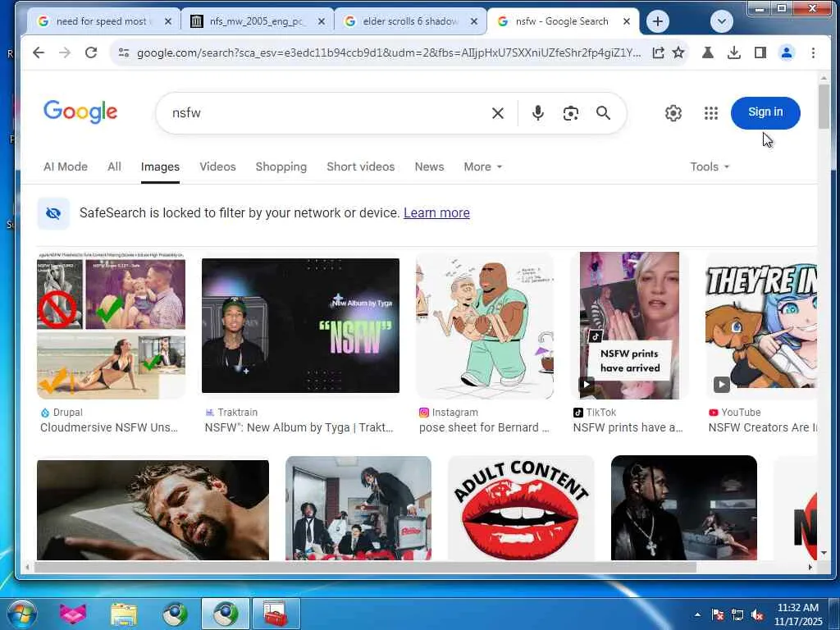Image resolution: width=840 pixels, height=630 pixels.
Task: Open the downloads icon in toolbar
Action: coord(734,52)
